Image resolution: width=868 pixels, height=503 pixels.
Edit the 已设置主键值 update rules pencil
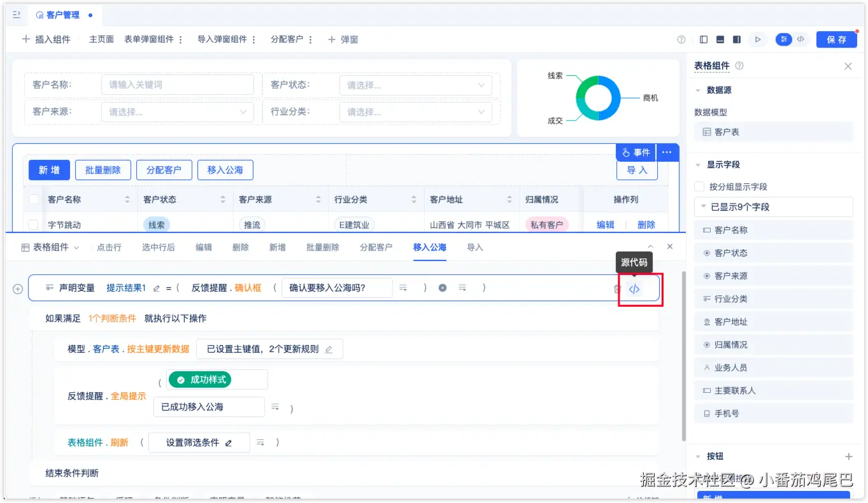tap(329, 350)
